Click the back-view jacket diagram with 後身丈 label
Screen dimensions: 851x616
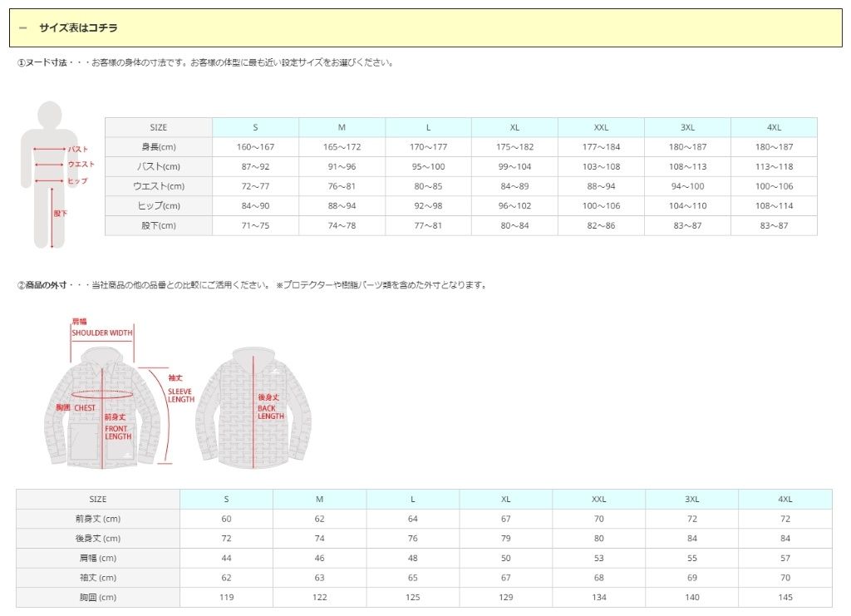[x=253, y=406]
